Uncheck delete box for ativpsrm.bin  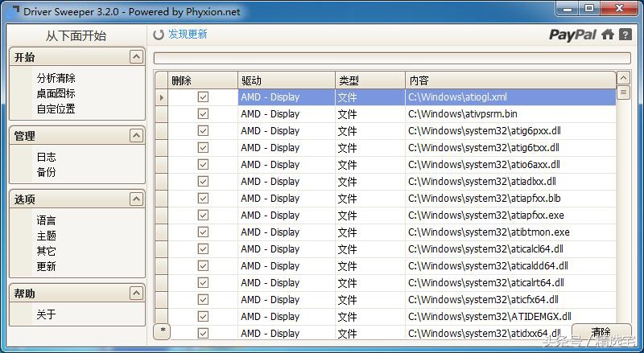click(x=203, y=113)
